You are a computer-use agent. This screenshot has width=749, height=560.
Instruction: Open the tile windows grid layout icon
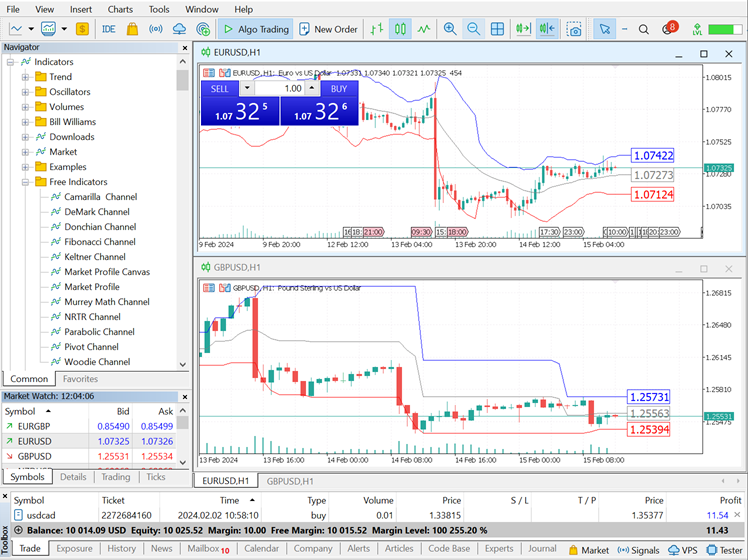click(498, 29)
